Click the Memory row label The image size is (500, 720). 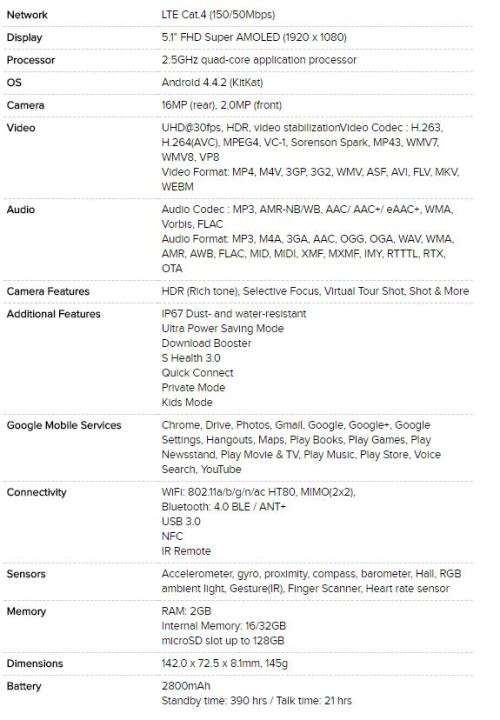(26, 612)
